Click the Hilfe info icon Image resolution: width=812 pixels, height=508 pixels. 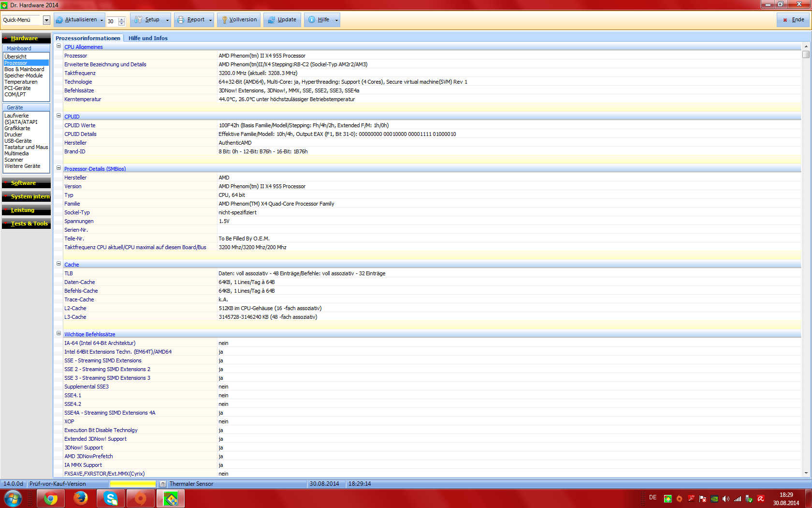pyautogui.click(x=312, y=20)
